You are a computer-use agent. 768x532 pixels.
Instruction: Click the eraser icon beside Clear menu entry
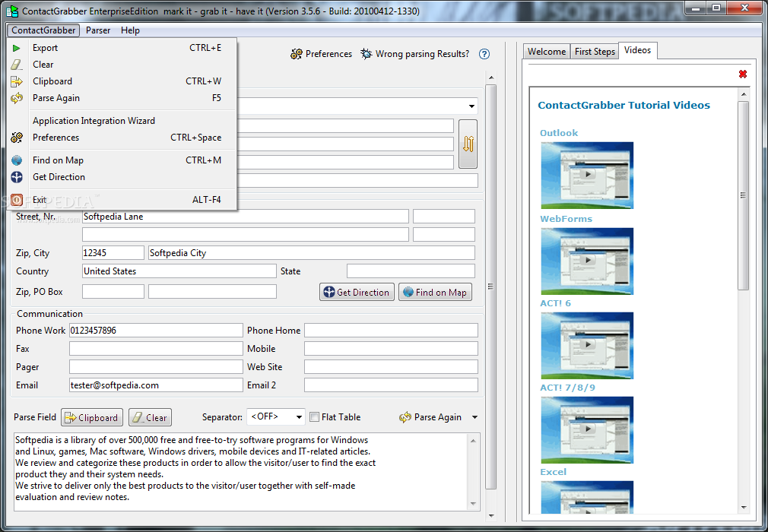point(17,65)
